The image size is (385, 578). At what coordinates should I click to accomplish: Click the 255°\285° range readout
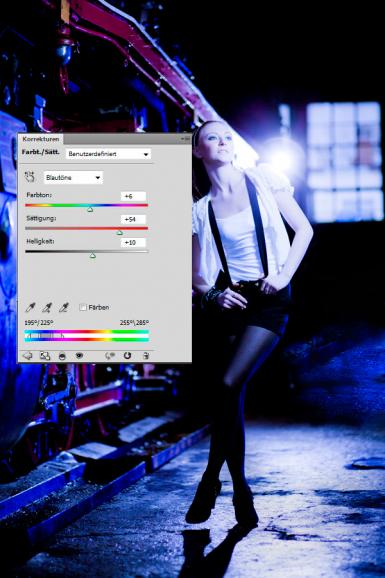pos(134,323)
